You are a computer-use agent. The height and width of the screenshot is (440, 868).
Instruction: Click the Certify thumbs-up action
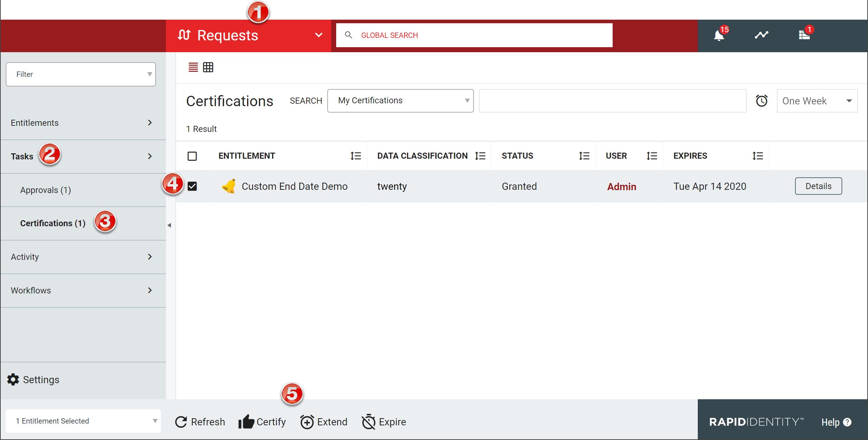[262, 422]
